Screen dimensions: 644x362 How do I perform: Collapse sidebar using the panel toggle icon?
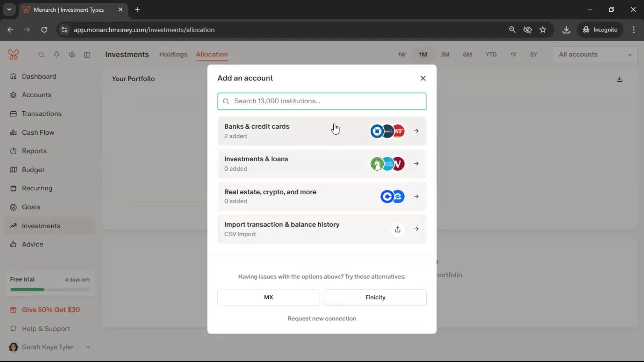[87, 55]
